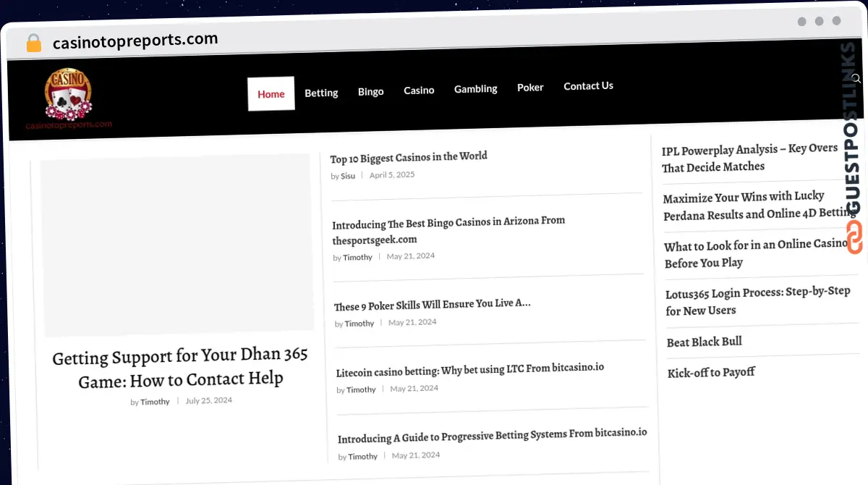The height and width of the screenshot is (485, 868).
Task: Open the featured Dhan 365 article thumbnail
Action: pos(176,245)
